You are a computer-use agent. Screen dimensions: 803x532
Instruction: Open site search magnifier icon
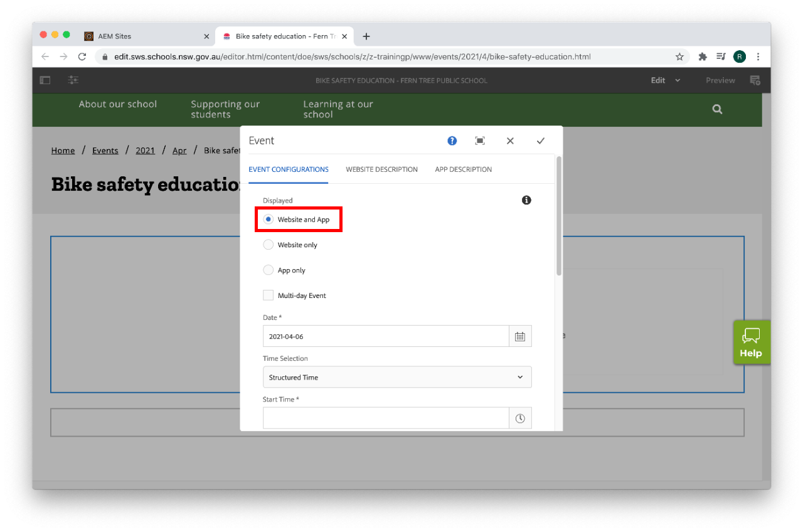point(717,109)
